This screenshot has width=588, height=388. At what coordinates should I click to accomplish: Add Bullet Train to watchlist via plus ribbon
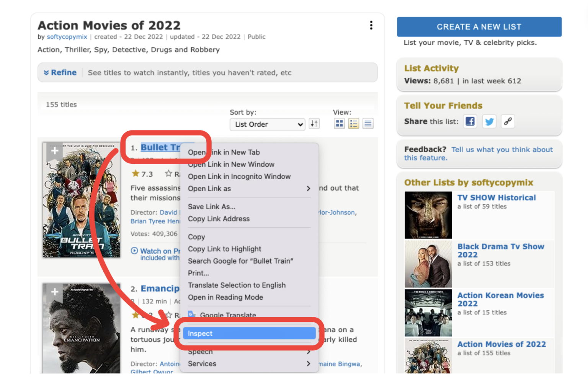54,151
